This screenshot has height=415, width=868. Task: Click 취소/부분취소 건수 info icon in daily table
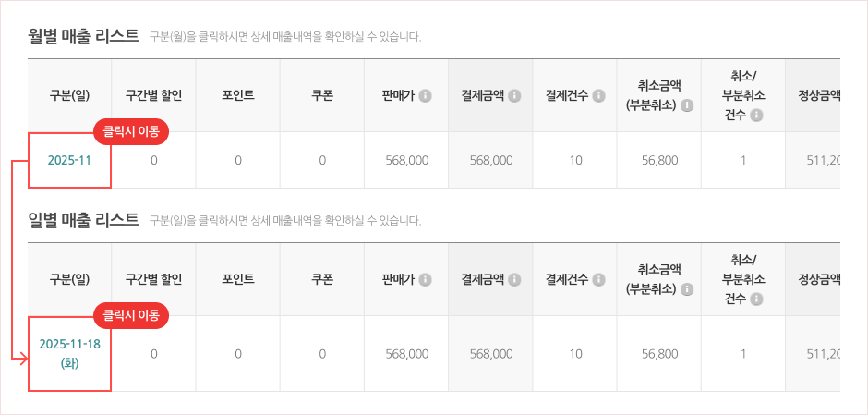(x=756, y=299)
